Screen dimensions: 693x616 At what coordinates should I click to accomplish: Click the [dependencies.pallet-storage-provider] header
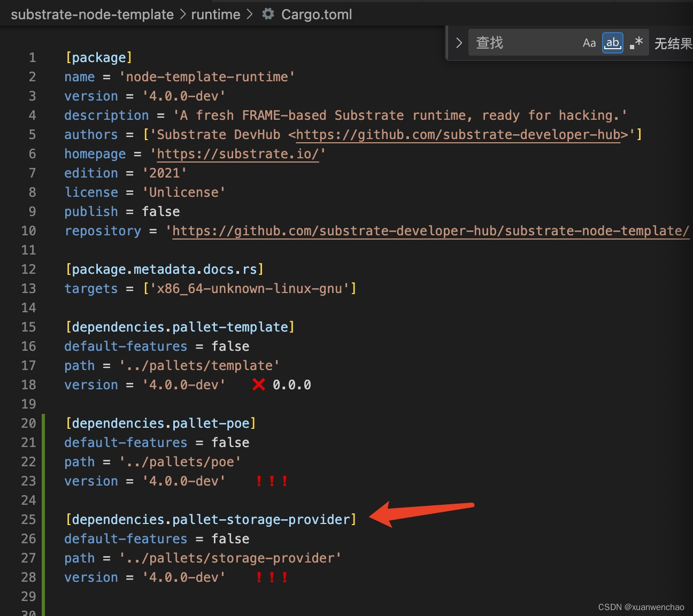click(211, 519)
